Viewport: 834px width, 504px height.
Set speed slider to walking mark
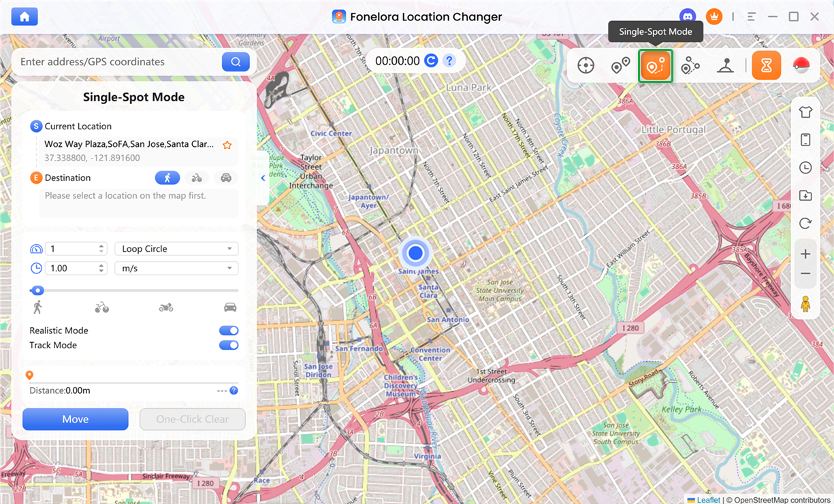click(x=37, y=307)
